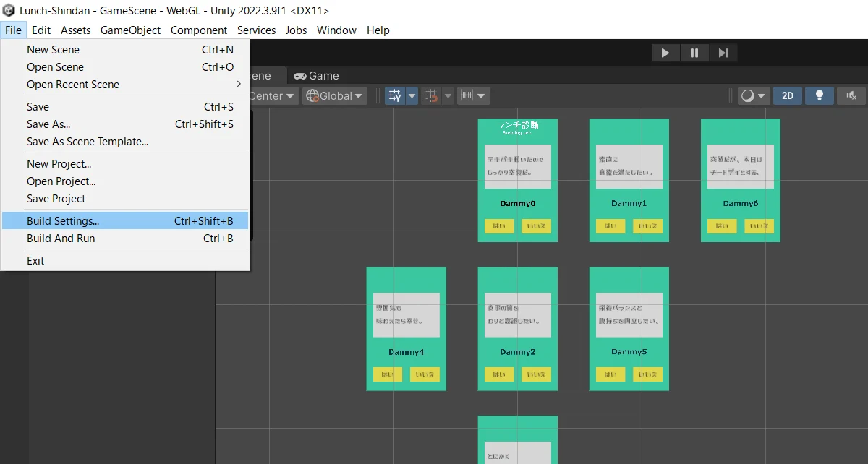The height and width of the screenshot is (464, 868).
Task: Open the Help menu
Action: (378, 30)
